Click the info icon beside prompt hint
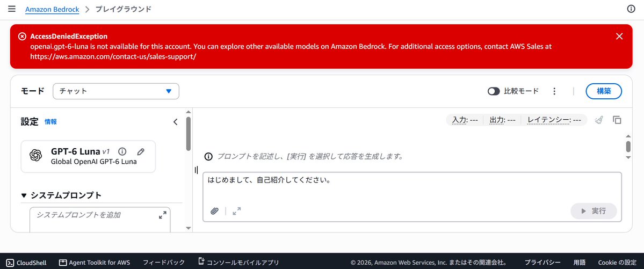 (x=208, y=156)
